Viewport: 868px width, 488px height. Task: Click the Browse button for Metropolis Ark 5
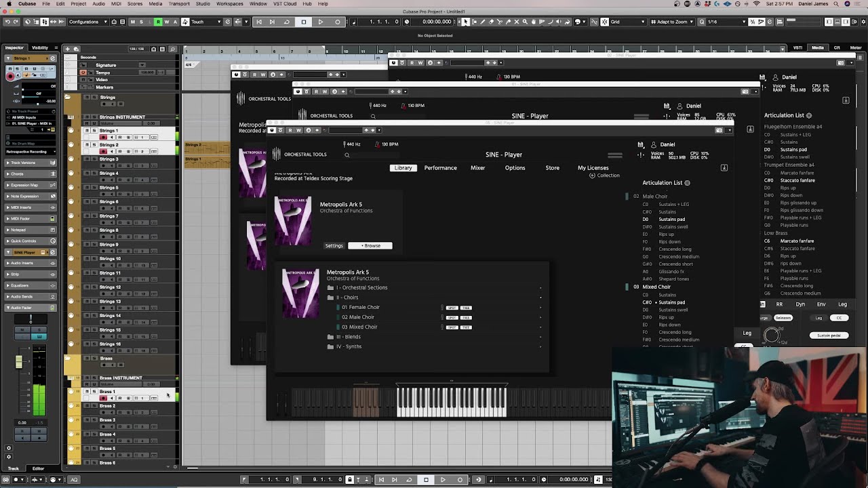[370, 245]
